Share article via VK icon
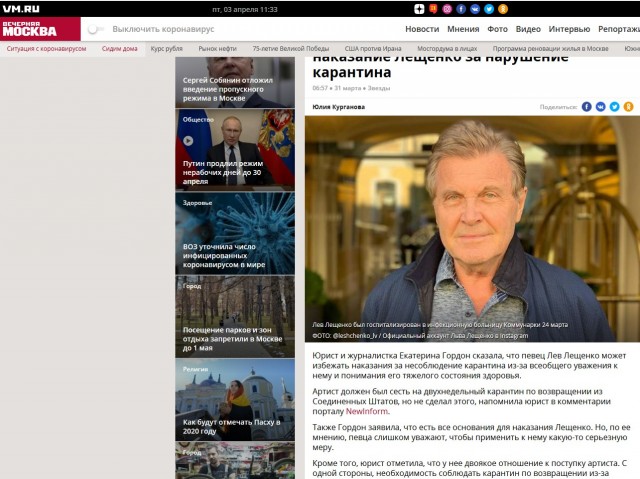The height and width of the screenshot is (479, 640). pos(600,107)
